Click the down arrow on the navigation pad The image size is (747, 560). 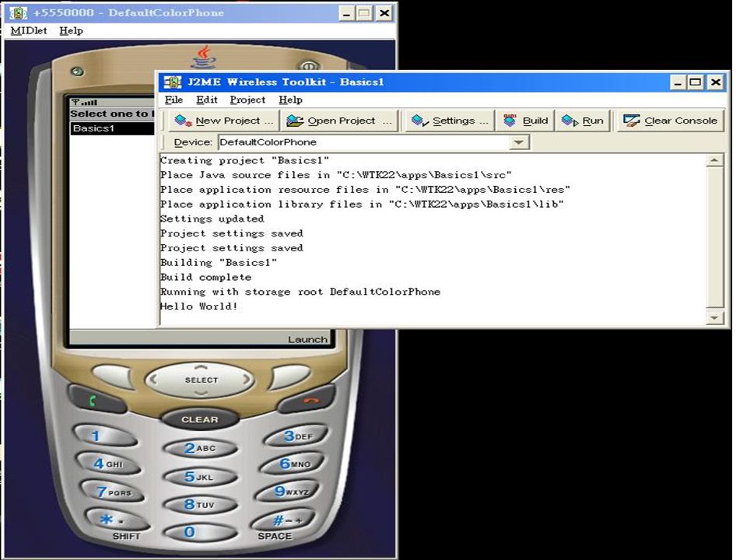pyautogui.click(x=201, y=394)
